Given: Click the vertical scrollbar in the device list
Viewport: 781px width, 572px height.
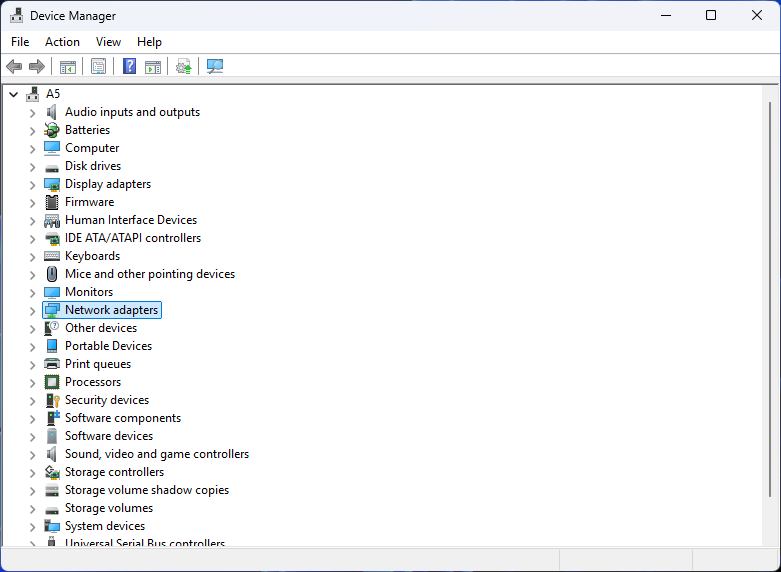Looking at the screenshot, I should [x=769, y=300].
